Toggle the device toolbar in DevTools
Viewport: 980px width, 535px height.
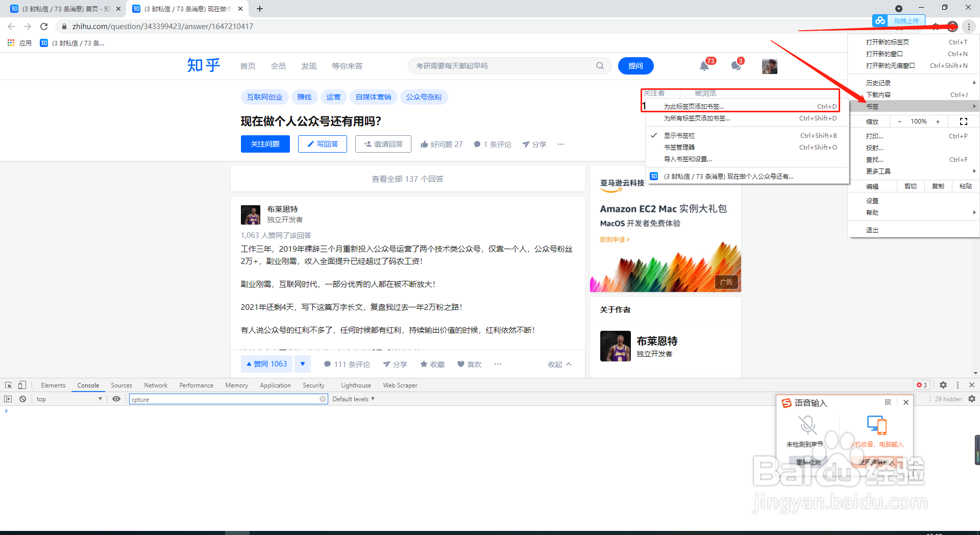[x=21, y=385]
